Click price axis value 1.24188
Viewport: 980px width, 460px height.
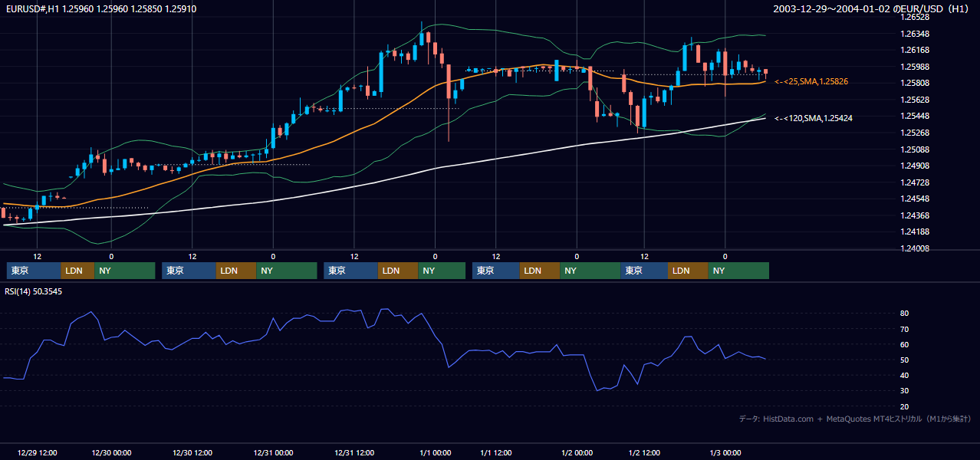pyautogui.click(x=915, y=232)
